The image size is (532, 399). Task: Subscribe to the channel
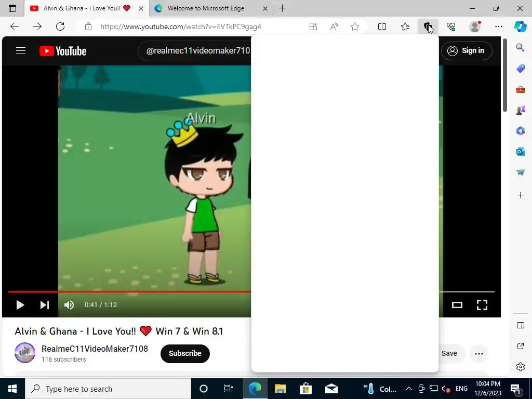pos(185,353)
